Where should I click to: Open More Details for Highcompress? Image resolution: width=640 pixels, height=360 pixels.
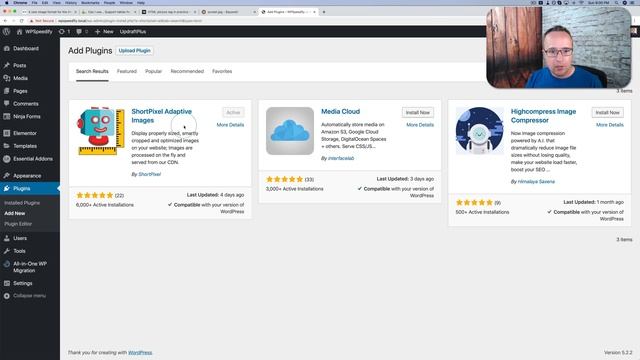coord(610,125)
